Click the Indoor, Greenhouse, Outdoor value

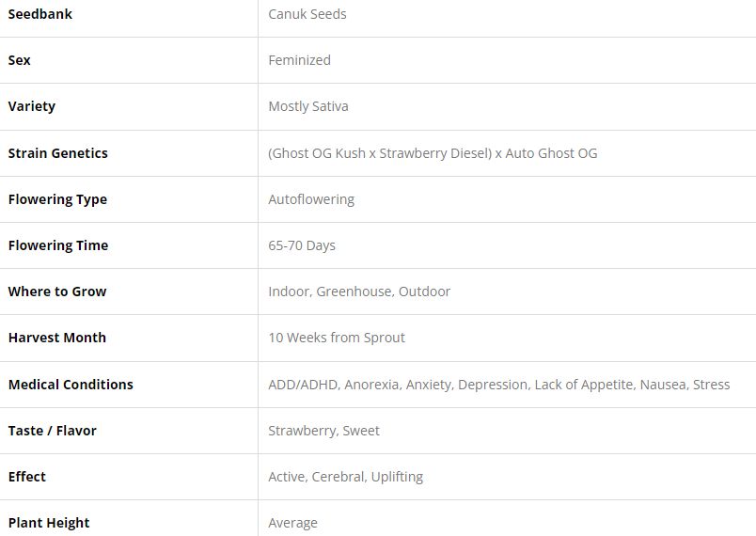click(x=359, y=292)
